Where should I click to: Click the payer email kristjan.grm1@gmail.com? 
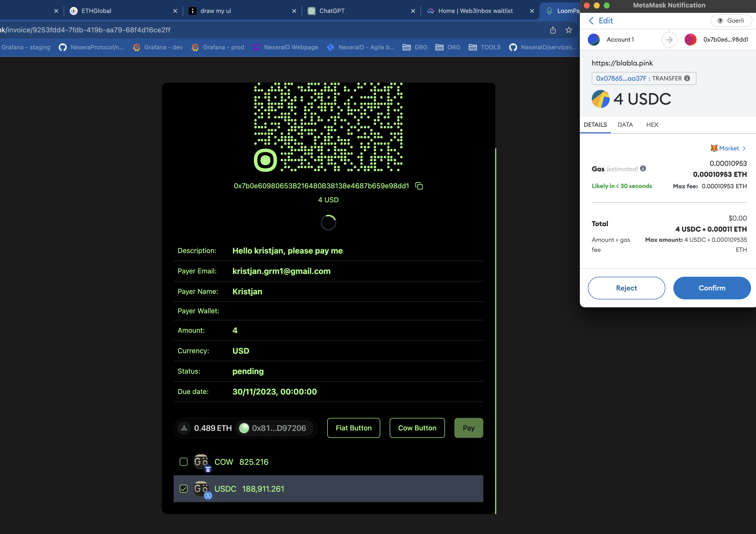tap(281, 271)
